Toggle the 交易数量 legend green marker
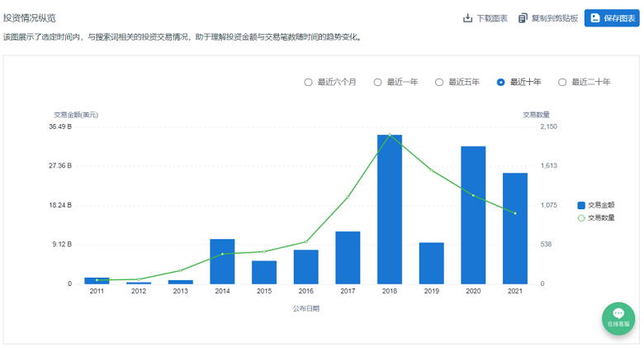This screenshot has width=644, height=348. coord(581,218)
